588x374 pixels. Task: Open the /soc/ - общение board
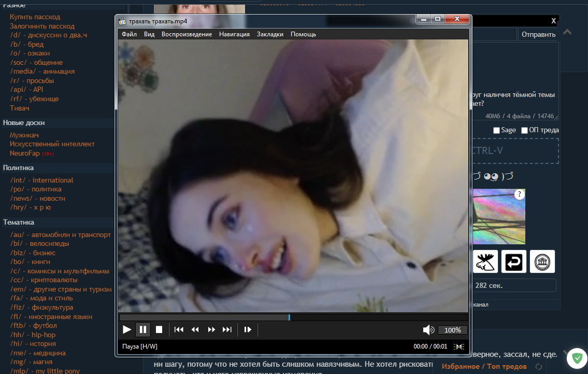point(36,63)
